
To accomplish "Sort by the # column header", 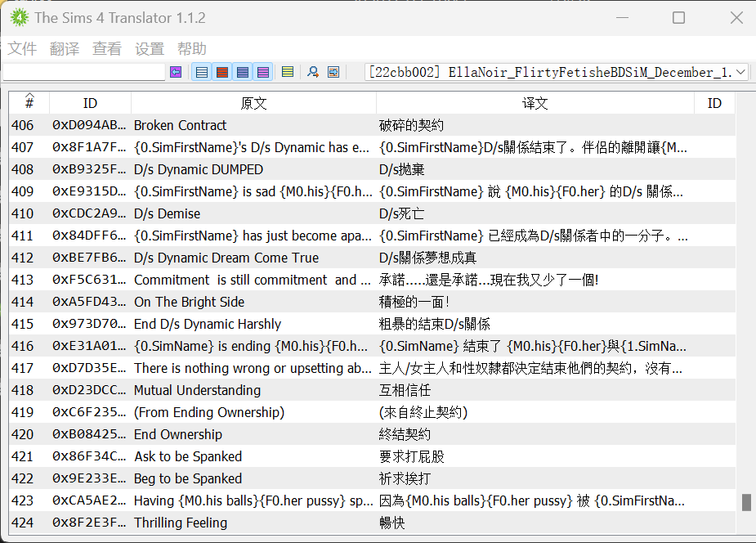I will point(29,103).
